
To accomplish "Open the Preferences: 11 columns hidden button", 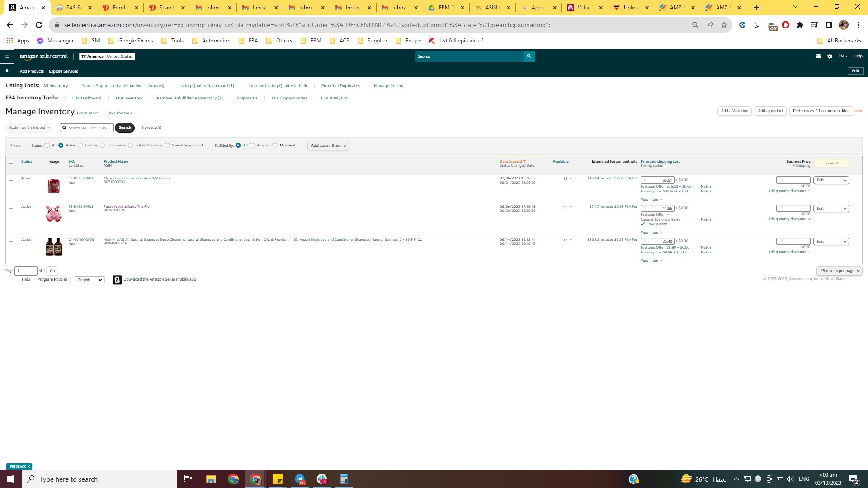I will coord(821,111).
